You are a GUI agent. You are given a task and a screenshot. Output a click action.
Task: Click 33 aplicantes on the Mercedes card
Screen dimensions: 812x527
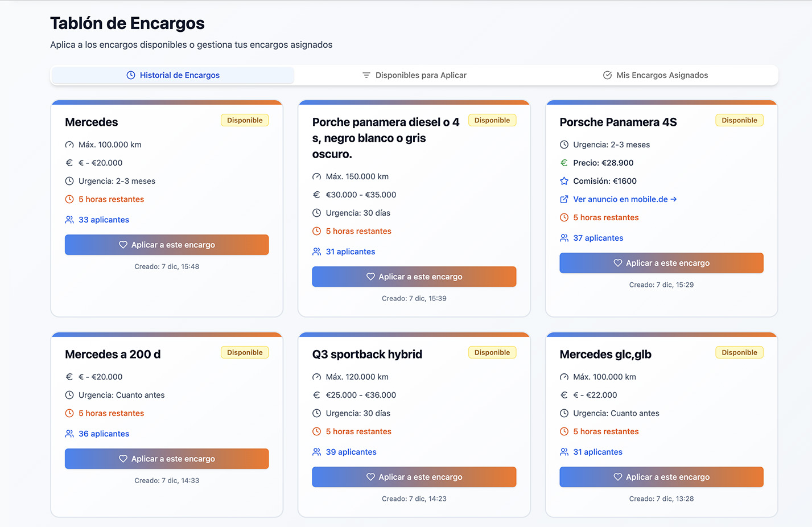click(x=104, y=220)
